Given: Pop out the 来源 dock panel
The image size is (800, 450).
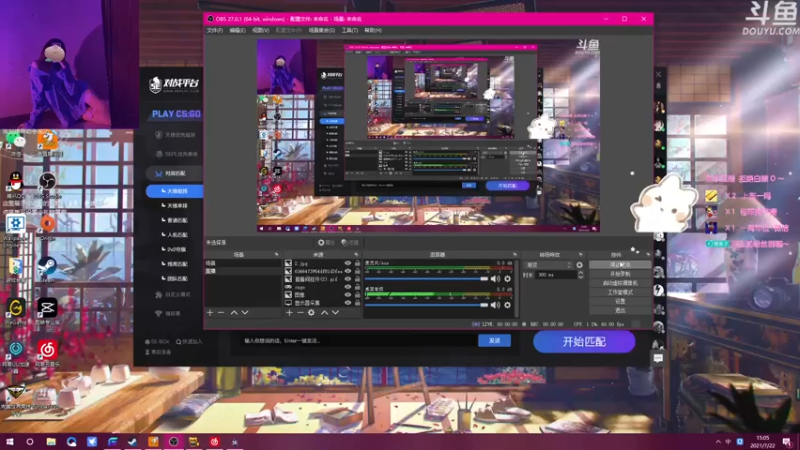Looking at the screenshot, I should tap(356, 254).
